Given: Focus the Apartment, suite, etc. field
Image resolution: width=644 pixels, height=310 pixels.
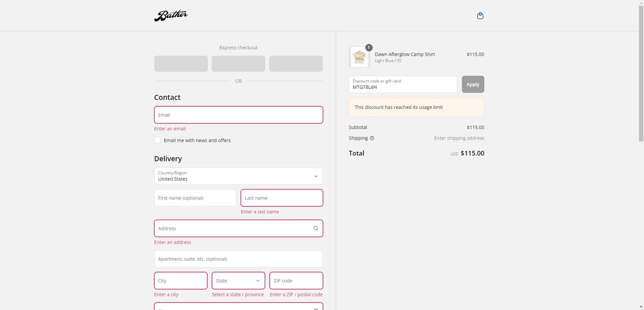Looking at the screenshot, I should point(238,259).
